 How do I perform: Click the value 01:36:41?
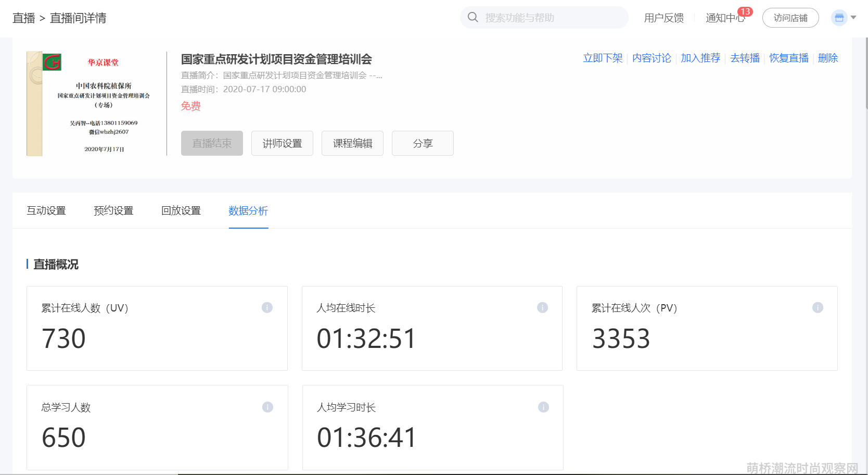click(367, 438)
